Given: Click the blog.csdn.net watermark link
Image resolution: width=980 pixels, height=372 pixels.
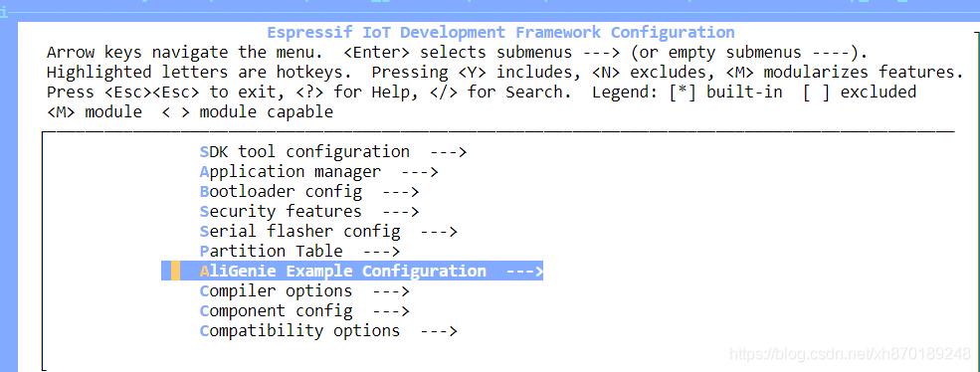Looking at the screenshot, I should click(850, 354).
